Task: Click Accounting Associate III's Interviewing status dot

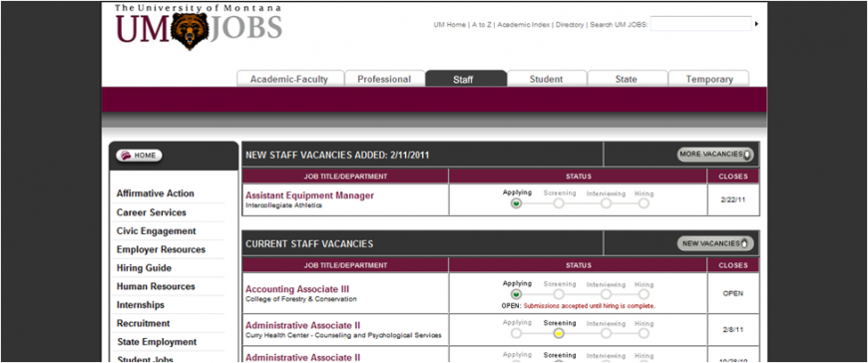Action: click(607, 294)
